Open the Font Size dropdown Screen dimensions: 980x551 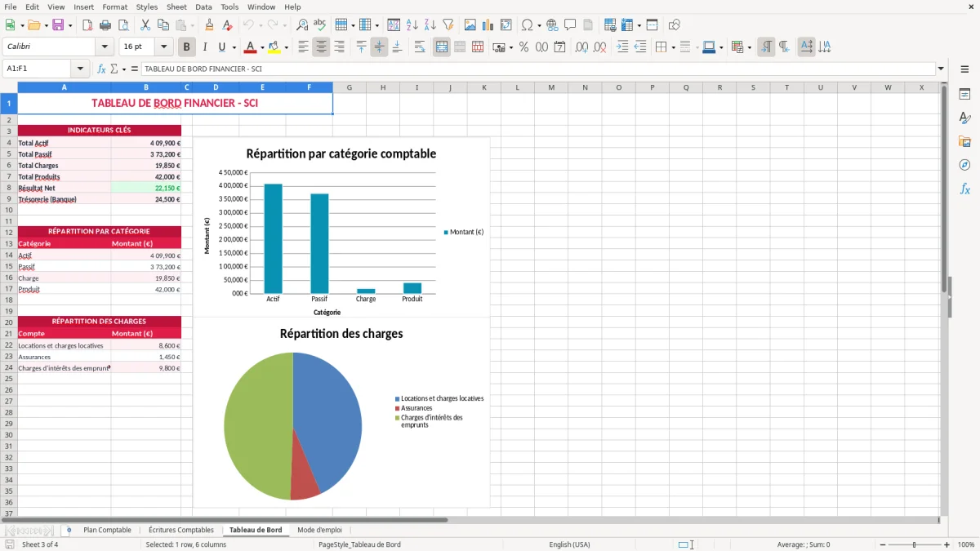(x=164, y=47)
